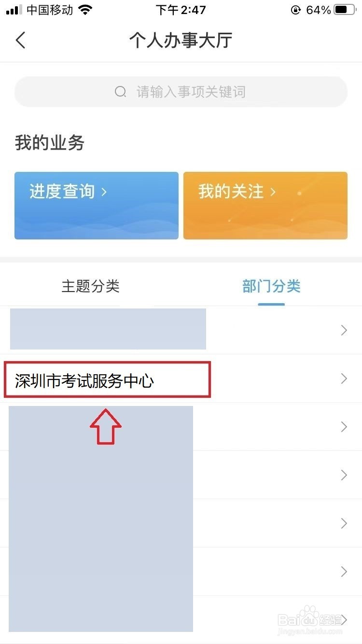
Task: Tap the 个人办事大厅 page title
Action: pos(181,41)
